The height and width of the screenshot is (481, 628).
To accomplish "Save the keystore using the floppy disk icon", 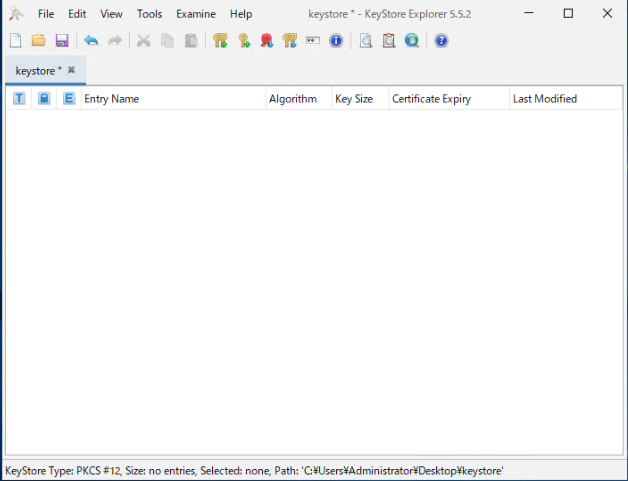I will [x=62, y=40].
